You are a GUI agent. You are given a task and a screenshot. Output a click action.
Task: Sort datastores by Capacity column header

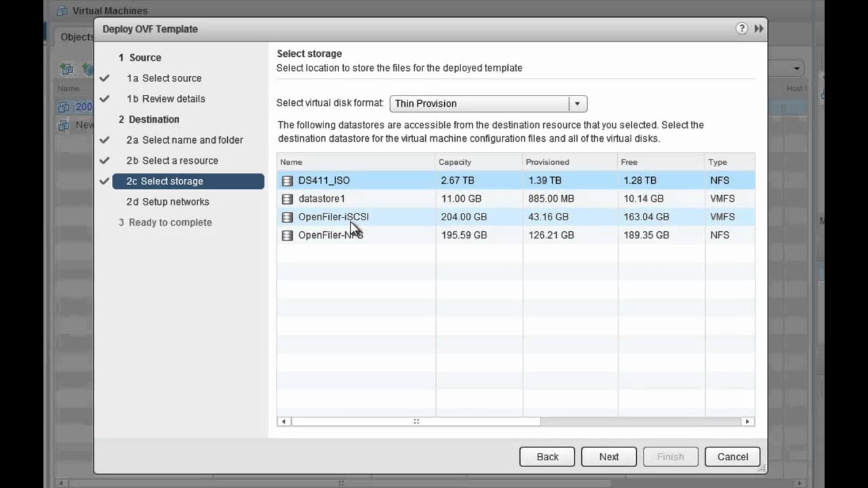(479, 162)
